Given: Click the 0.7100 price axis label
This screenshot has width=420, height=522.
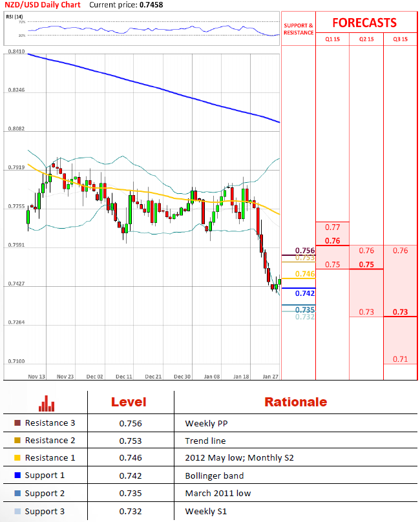Looking at the screenshot, I should point(16,361).
